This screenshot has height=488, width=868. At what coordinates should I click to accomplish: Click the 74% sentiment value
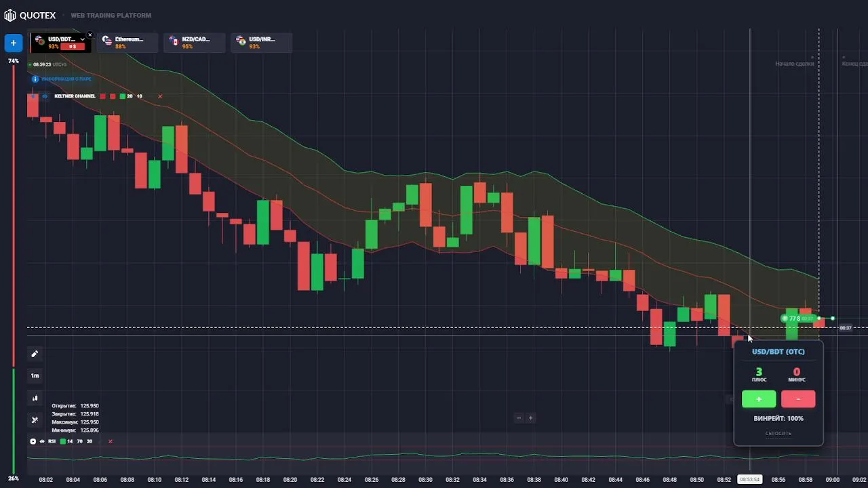pos(14,61)
